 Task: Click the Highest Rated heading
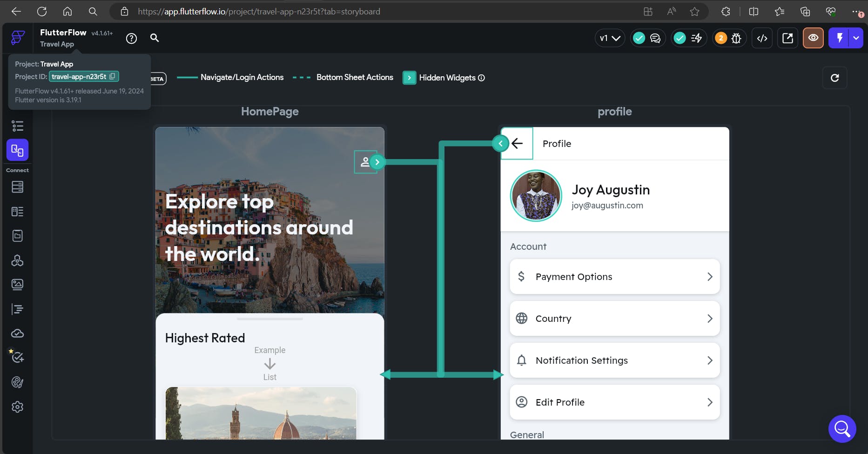tap(205, 338)
